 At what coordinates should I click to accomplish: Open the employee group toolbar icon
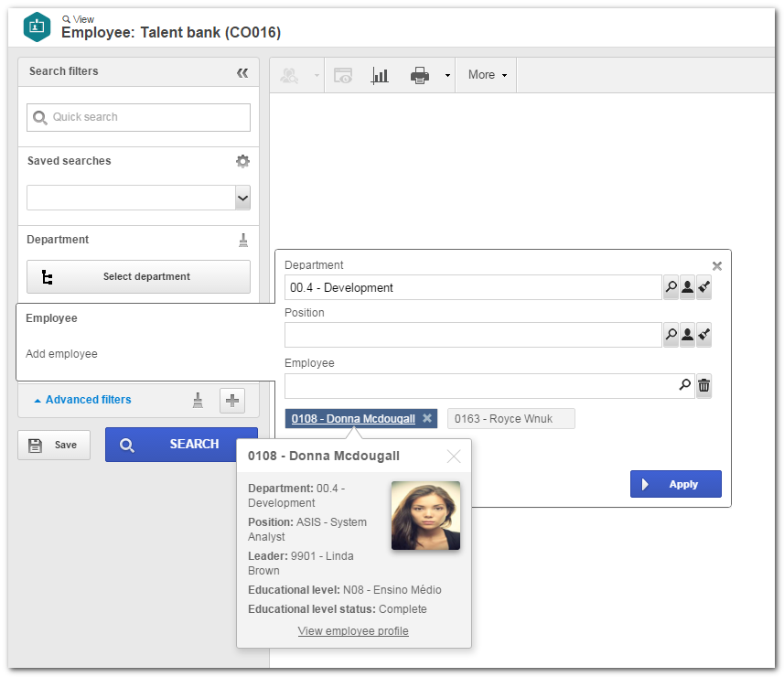click(x=289, y=76)
